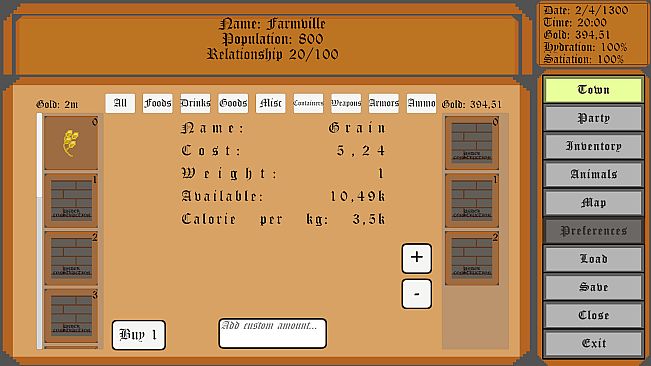Screen dimensions: 651x366
Task: Open the Map screen
Action: (x=593, y=203)
